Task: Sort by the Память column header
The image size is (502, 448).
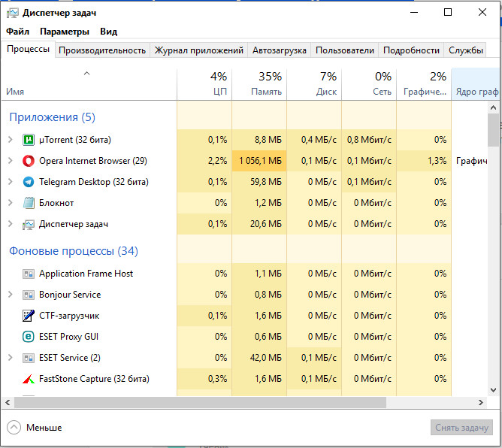Action: (x=259, y=84)
